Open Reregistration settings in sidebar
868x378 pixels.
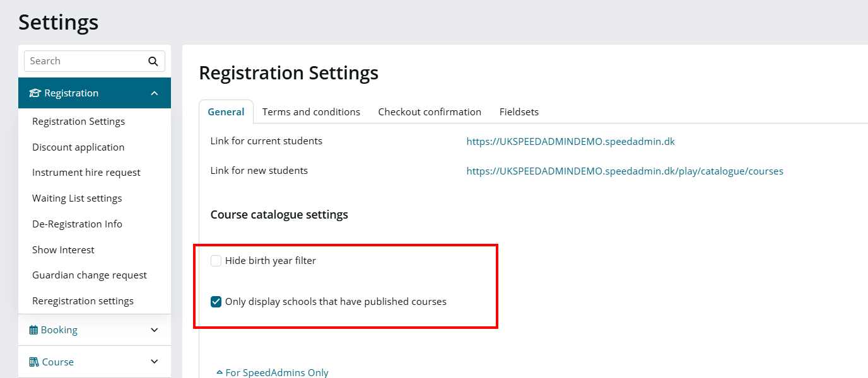coord(83,301)
